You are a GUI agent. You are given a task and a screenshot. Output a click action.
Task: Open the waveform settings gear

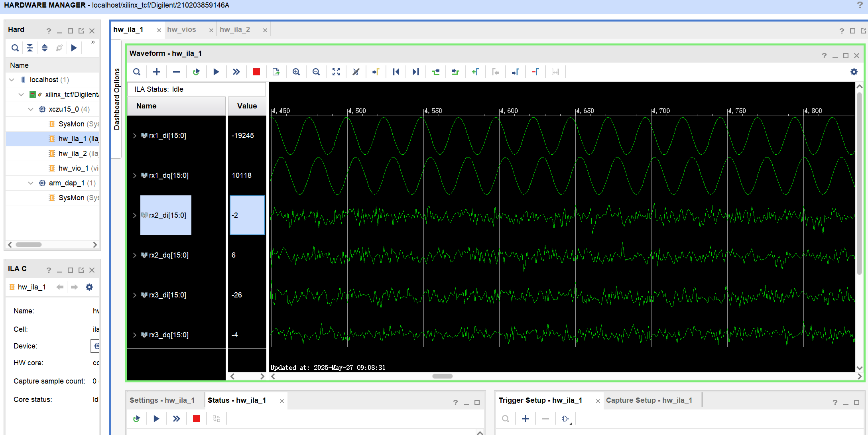[854, 72]
